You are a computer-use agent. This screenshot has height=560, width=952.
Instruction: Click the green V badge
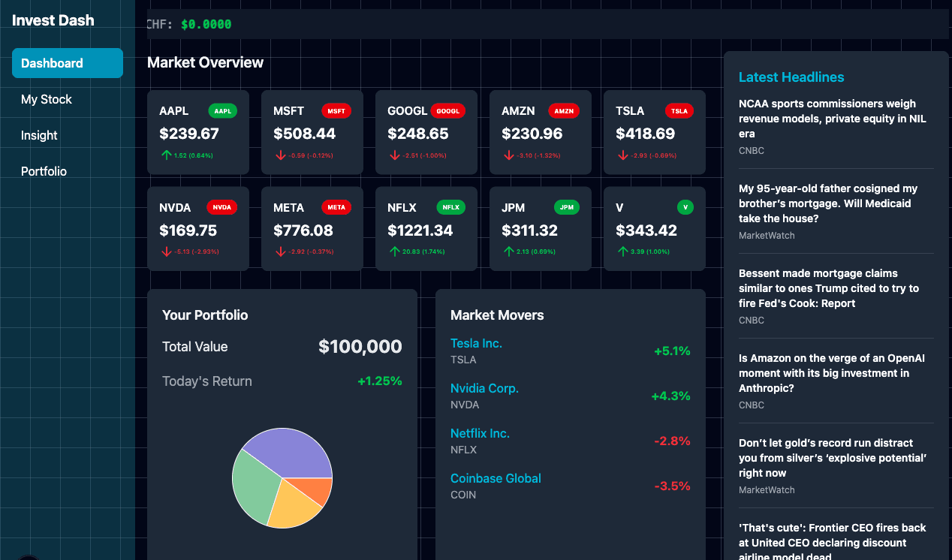coord(685,207)
